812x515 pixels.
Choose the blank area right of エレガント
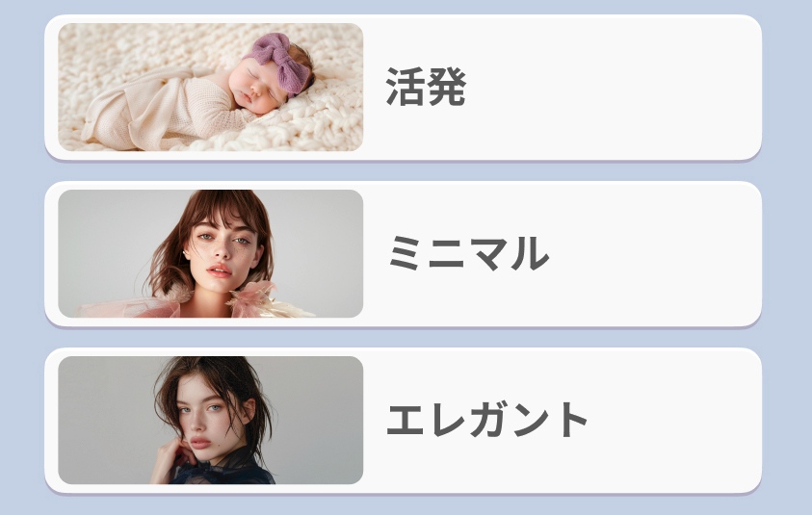click(x=673, y=421)
